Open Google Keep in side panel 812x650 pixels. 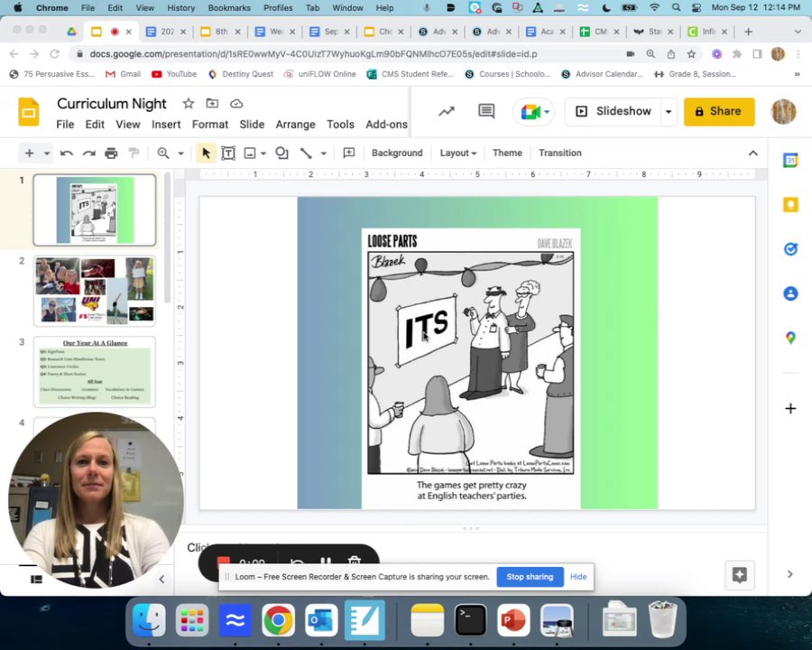pyautogui.click(x=790, y=205)
